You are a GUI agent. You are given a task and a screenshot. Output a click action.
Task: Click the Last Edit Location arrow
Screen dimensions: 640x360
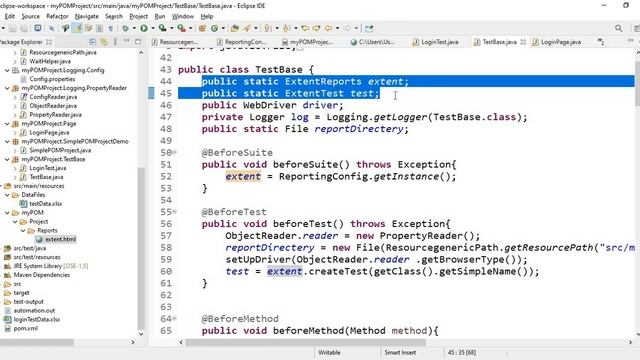305,28
